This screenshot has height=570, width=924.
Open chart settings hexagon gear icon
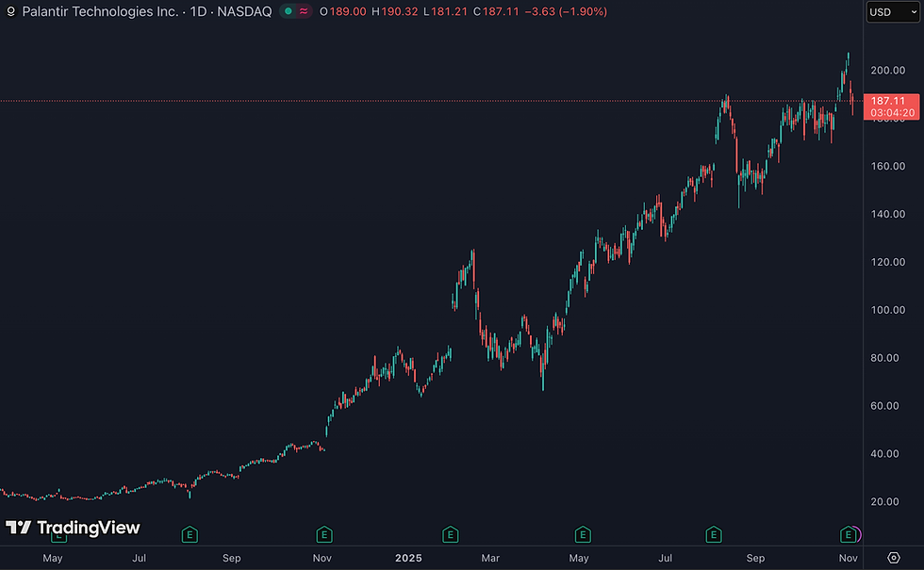[x=894, y=558]
